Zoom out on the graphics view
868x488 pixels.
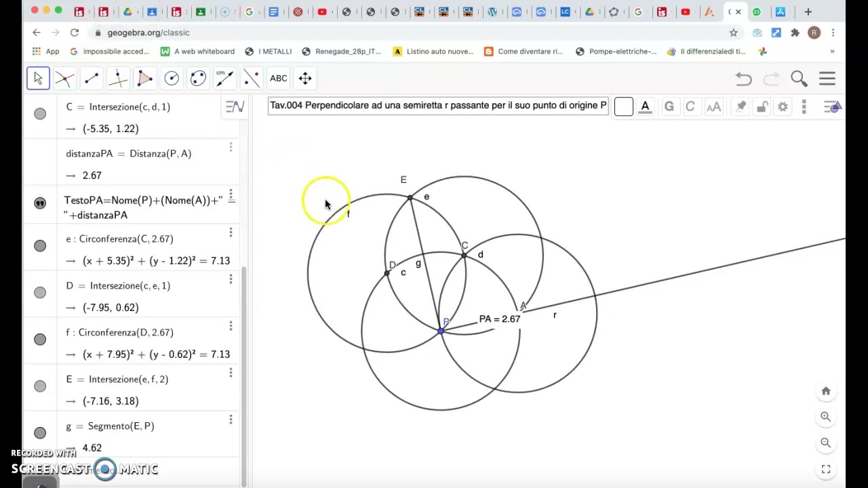[826, 443]
